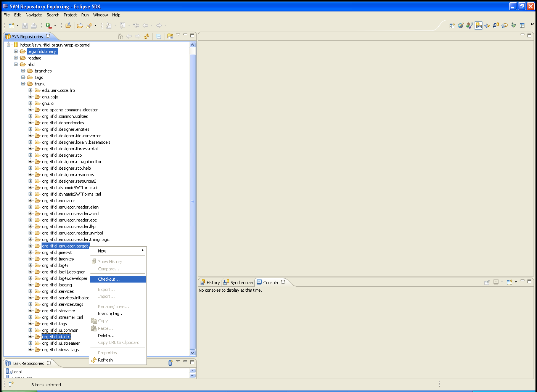The height and width of the screenshot is (392, 537).
Task: Switch to Team Synchronizing perspective icon
Action: pyautogui.click(x=496, y=26)
